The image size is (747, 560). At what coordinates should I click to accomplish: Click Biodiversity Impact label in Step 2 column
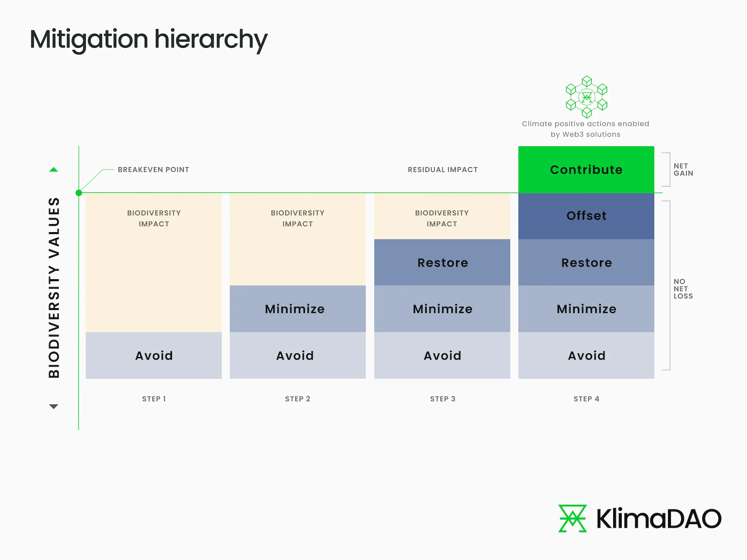point(298,218)
